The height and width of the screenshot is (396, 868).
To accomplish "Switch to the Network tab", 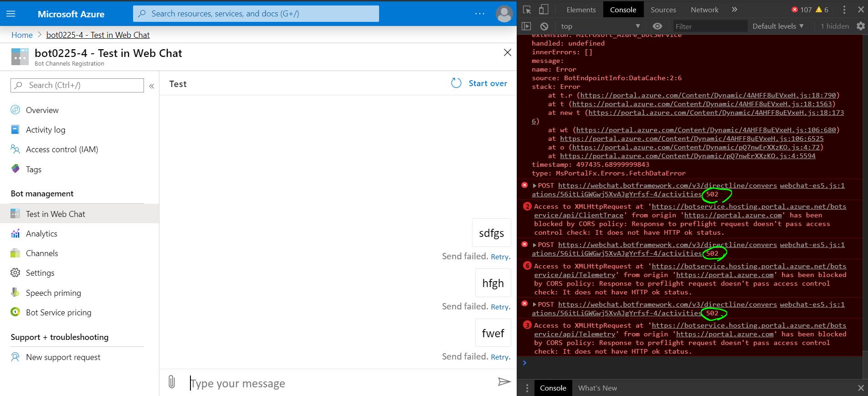I will 704,10.
